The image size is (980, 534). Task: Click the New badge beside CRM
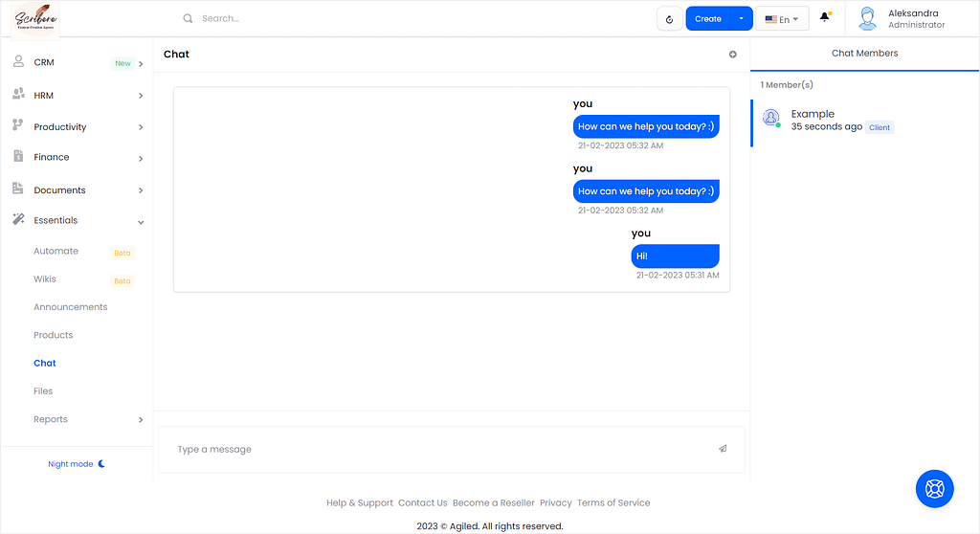122,63
